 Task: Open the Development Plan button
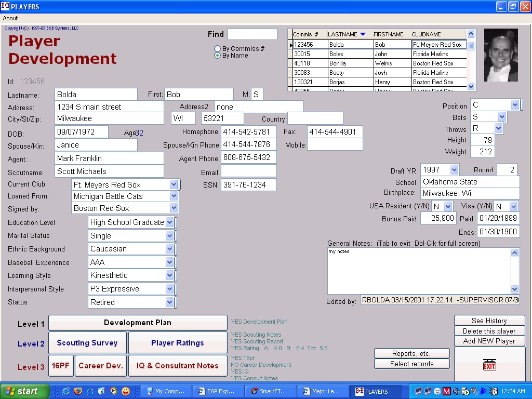point(138,323)
